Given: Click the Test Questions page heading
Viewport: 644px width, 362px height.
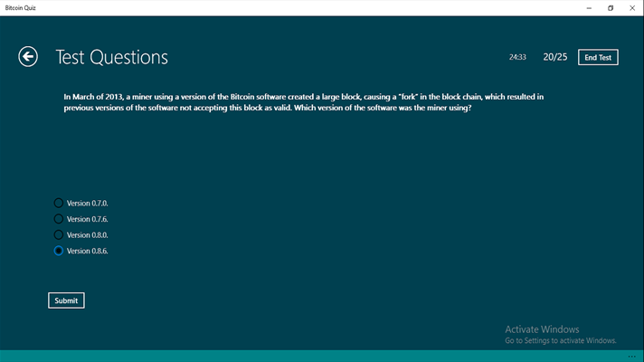Looking at the screenshot, I should tap(112, 57).
